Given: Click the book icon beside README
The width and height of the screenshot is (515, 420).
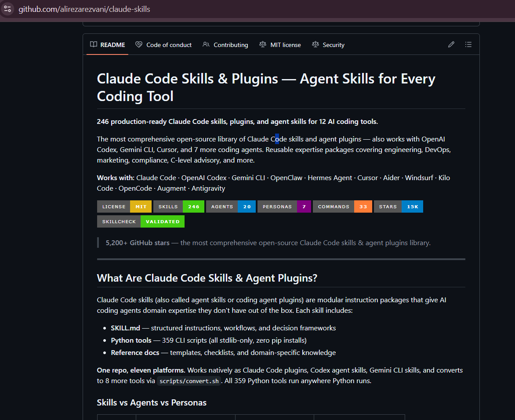Looking at the screenshot, I should point(94,44).
